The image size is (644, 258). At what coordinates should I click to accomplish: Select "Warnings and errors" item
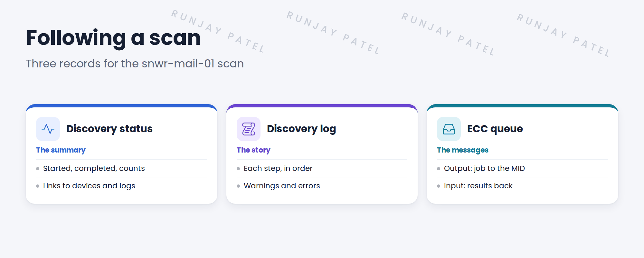click(322, 186)
